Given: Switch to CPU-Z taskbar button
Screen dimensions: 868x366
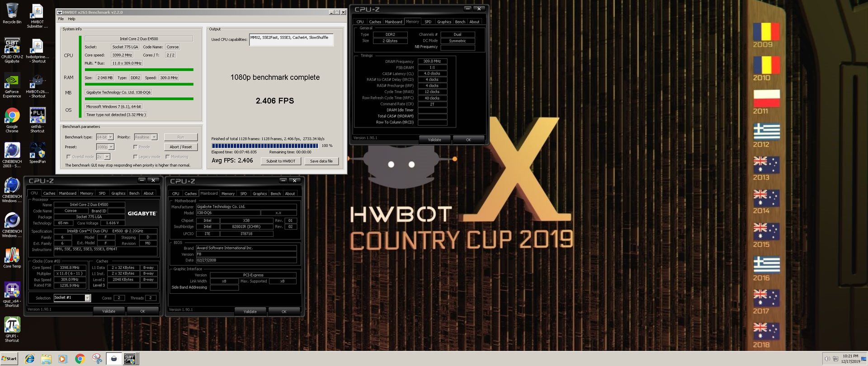Looking at the screenshot, I should coord(130,359).
